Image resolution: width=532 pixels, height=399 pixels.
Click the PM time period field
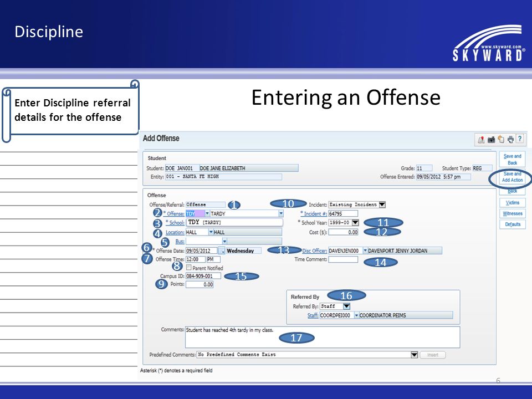coord(213,259)
